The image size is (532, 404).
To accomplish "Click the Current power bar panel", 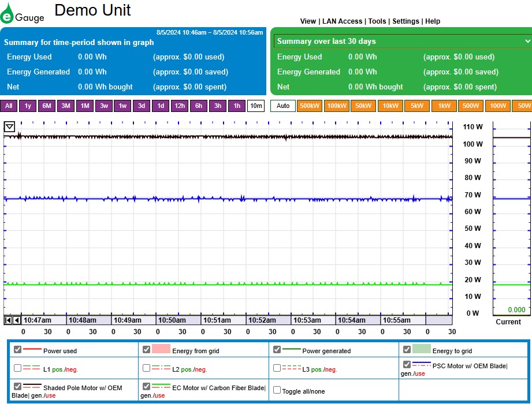I will click(x=511, y=219).
